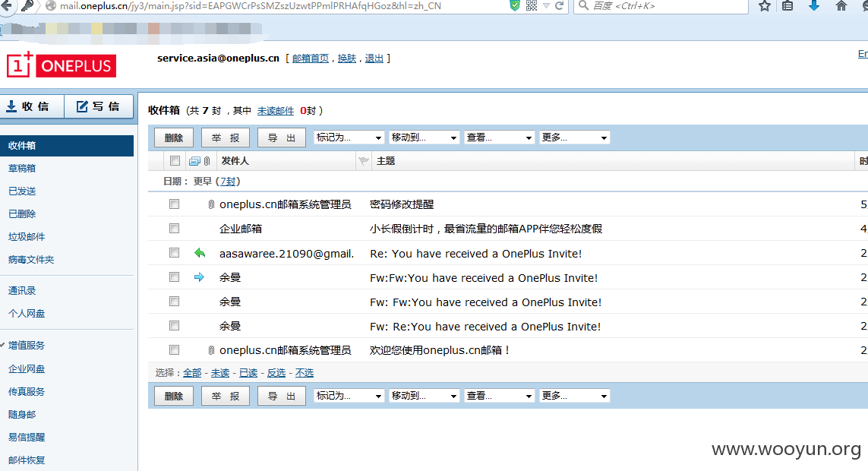Click the bottom 导出 button
Screen dimensions: 868x471
(x=282, y=397)
